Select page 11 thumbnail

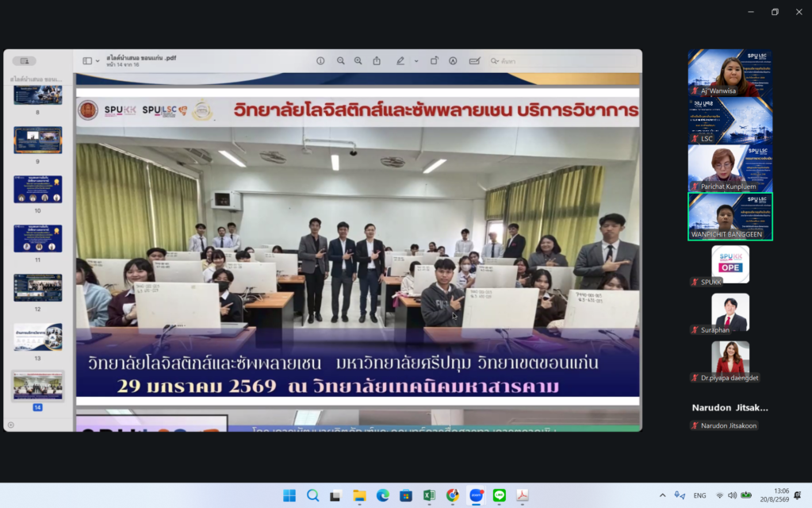[38, 238]
